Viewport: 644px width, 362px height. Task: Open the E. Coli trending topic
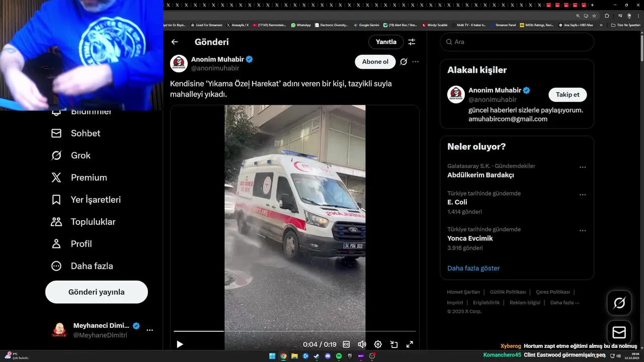click(457, 202)
